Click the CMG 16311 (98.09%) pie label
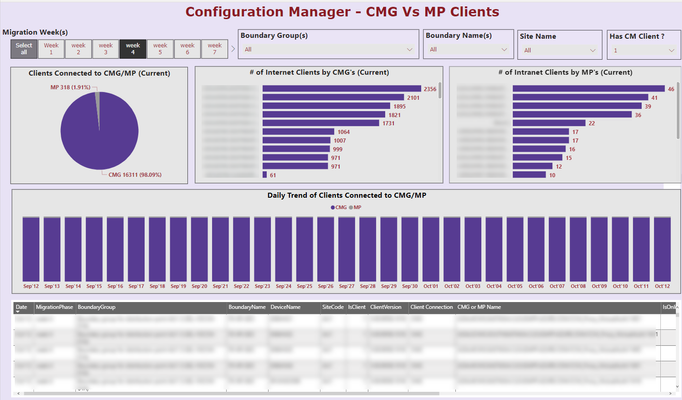 (x=135, y=175)
